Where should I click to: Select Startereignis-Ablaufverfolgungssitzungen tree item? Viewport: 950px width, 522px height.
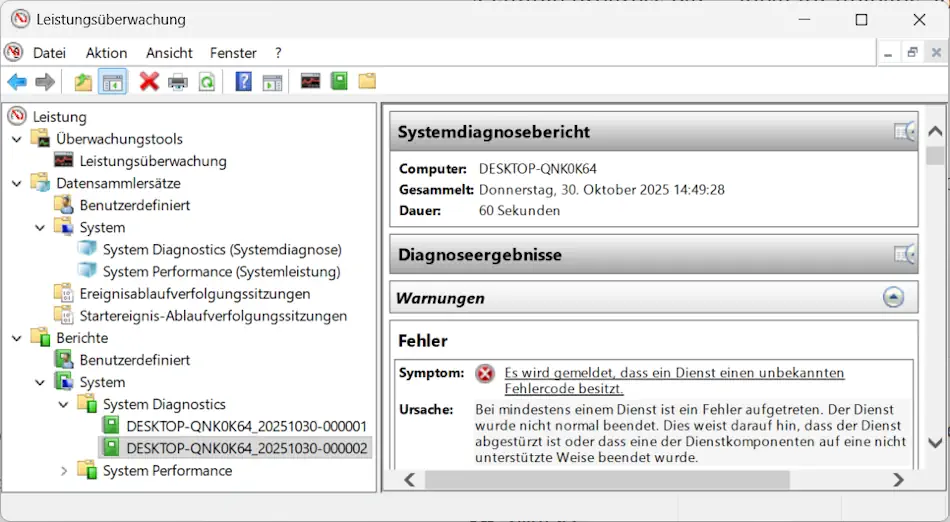(213, 316)
